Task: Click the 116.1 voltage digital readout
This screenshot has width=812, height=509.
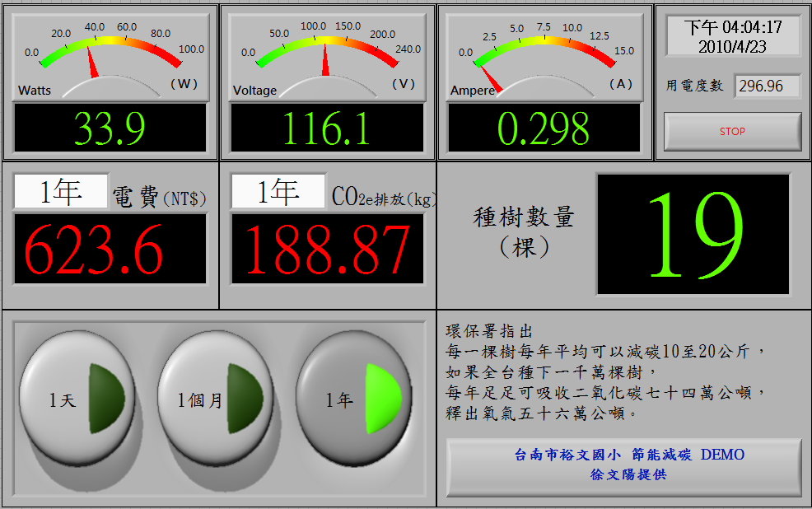Action: pyautogui.click(x=327, y=128)
